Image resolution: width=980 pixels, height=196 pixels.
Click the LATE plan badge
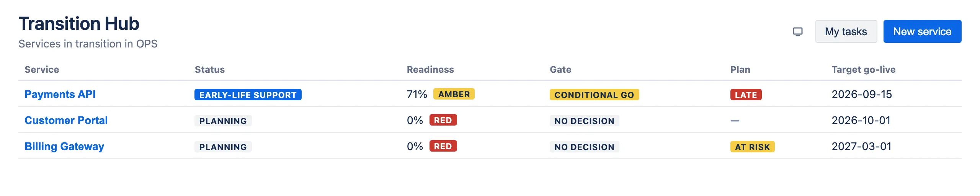[x=746, y=95]
